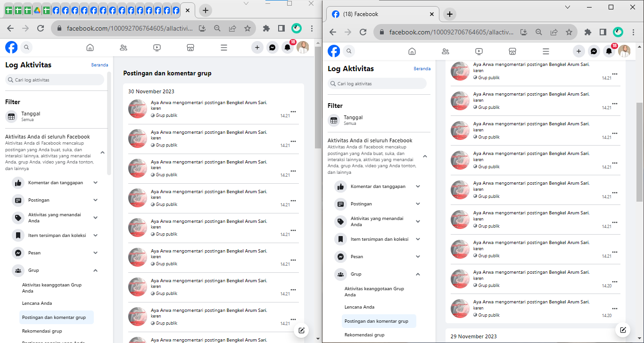The height and width of the screenshot is (343, 644).
Task: Click Beranda link in left window
Action: (x=99, y=65)
